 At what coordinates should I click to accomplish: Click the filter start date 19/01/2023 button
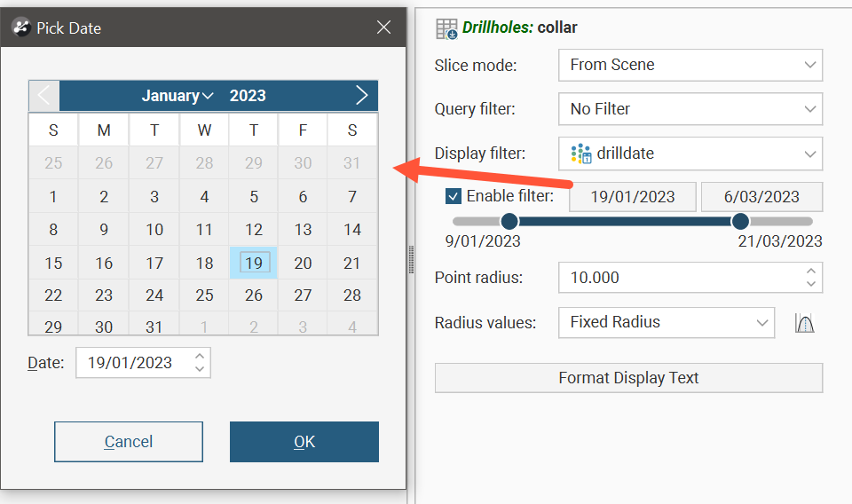[x=632, y=197]
